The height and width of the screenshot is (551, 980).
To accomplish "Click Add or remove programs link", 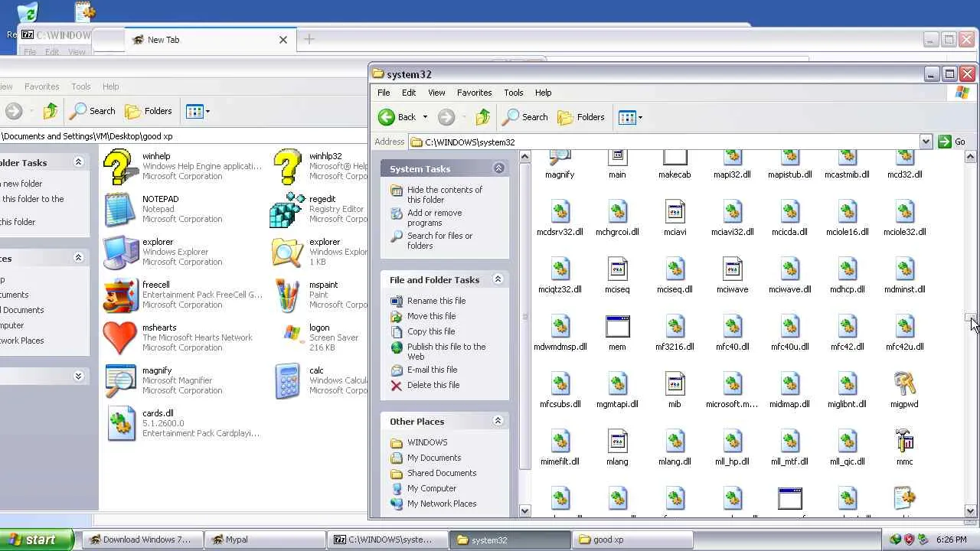I will tap(434, 217).
